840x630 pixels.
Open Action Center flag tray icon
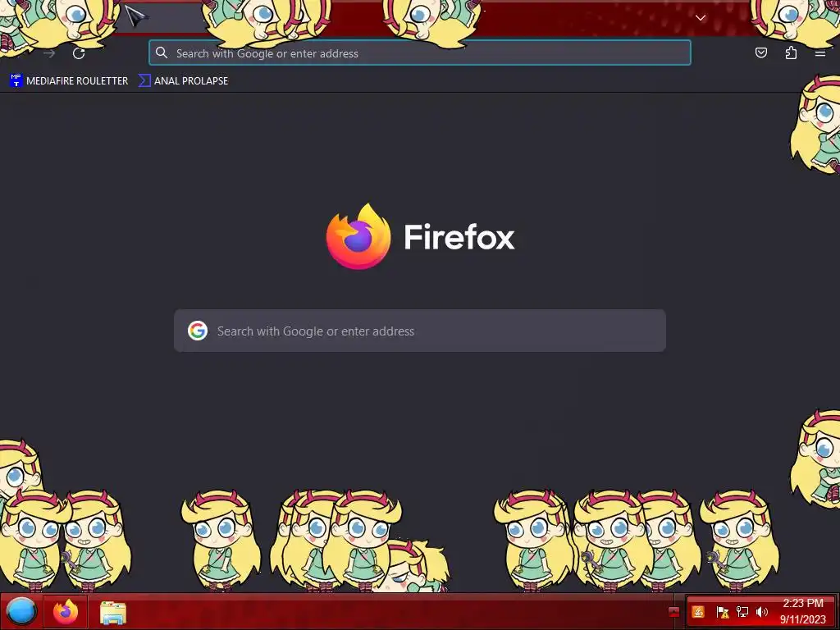(x=722, y=612)
